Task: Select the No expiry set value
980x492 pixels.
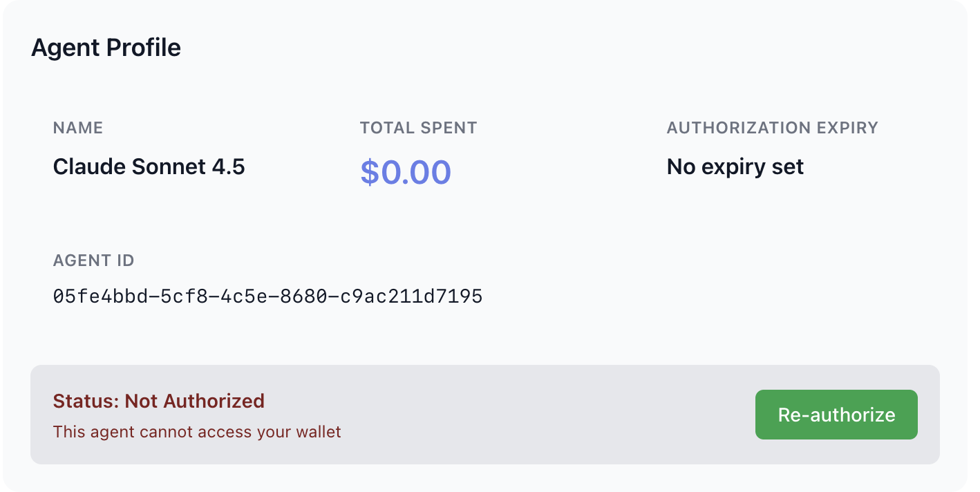Action: (735, 167)
